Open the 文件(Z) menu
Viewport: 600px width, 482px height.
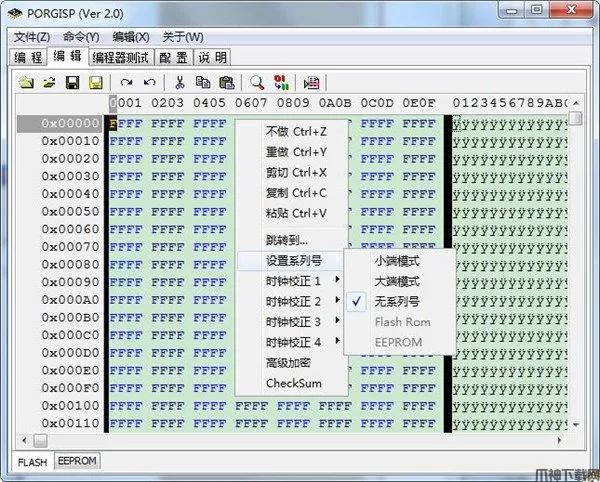pyautogui.click(x=32, y=37)
